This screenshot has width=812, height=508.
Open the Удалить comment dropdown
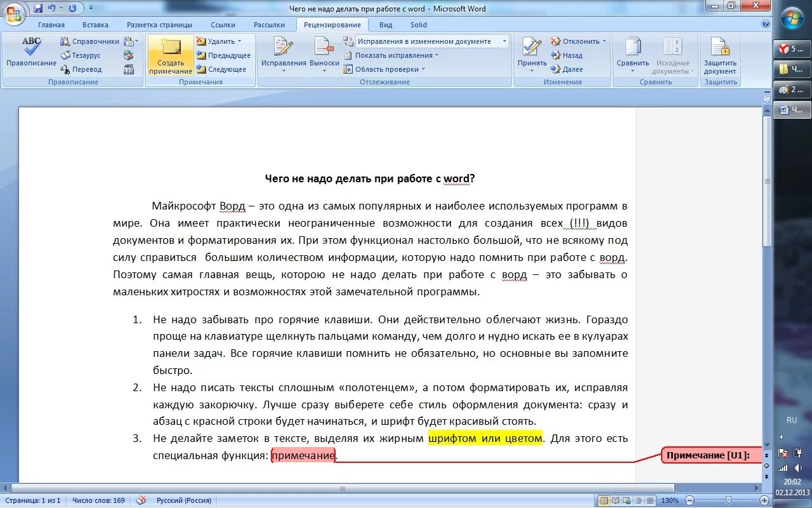[219, 41]
